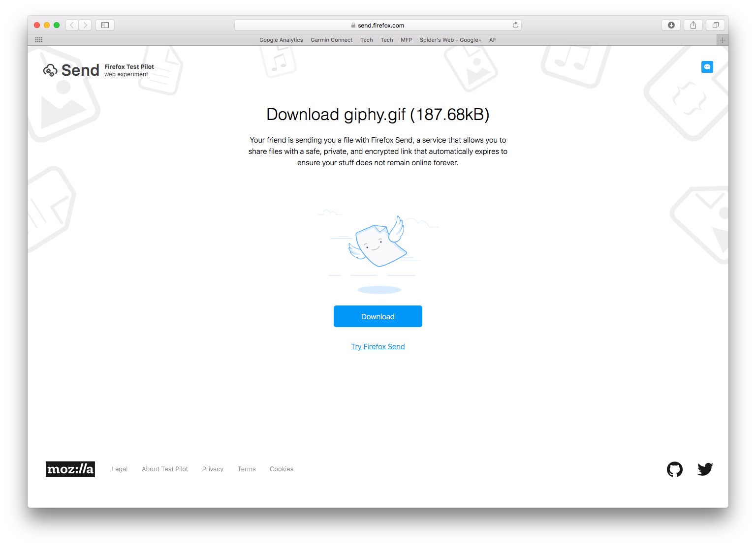This screenshot has width=756, height=547.
Task: Click the web experiment subtitle
Action: (x=126, y=74)
